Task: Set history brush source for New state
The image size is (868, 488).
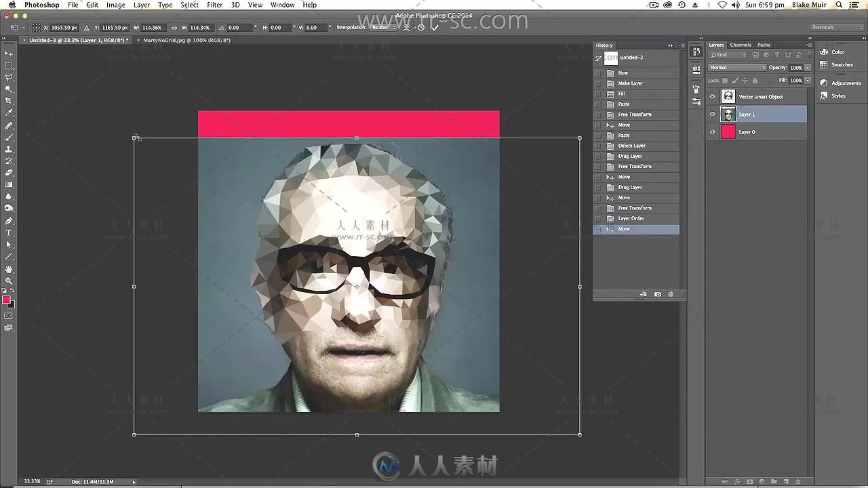Action: tap(598, 73)
